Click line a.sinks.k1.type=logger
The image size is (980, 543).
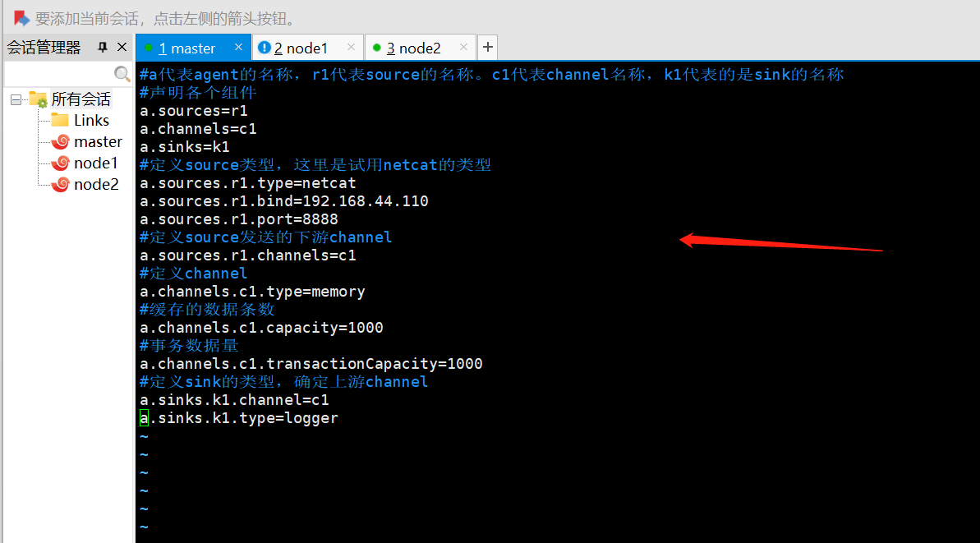(239, 418)
